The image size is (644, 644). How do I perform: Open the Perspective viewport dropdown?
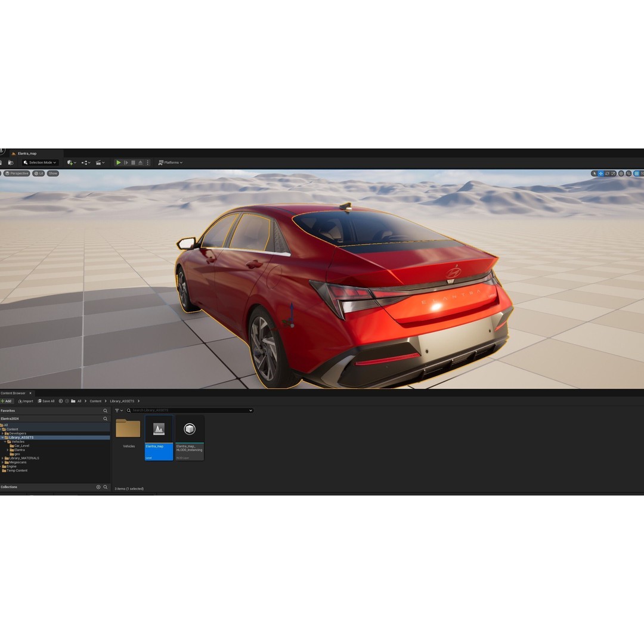click(17, 174)
